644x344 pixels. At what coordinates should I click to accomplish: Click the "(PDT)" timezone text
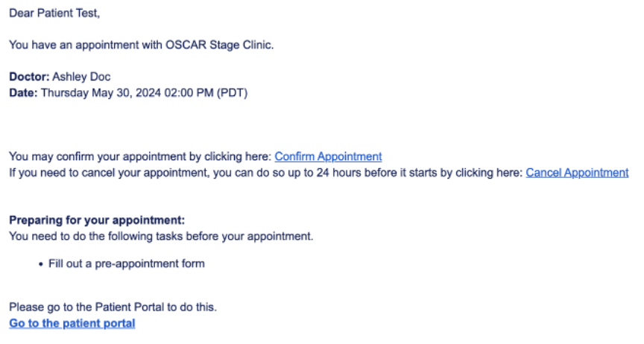(232, 93)
